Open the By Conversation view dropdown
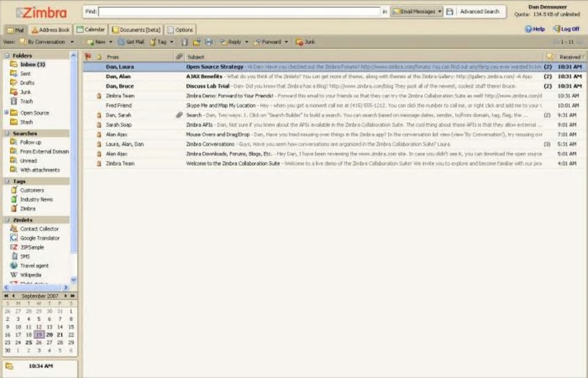 pos(72,42)
